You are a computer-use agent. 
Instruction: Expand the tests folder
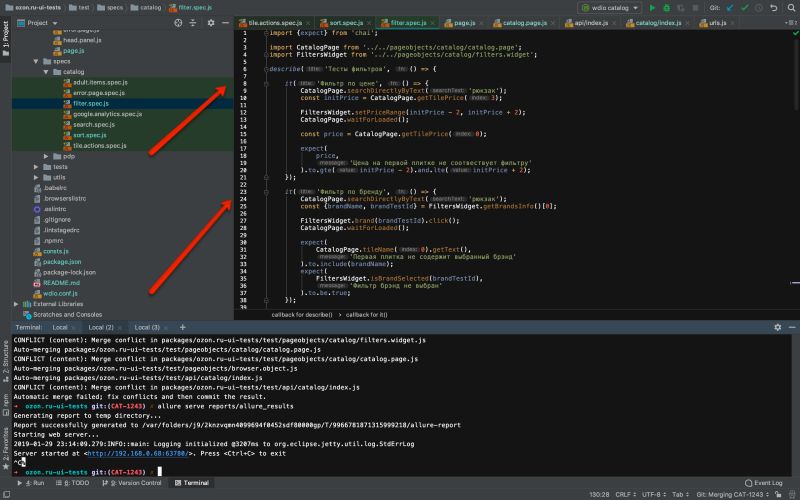coord(36,167)
